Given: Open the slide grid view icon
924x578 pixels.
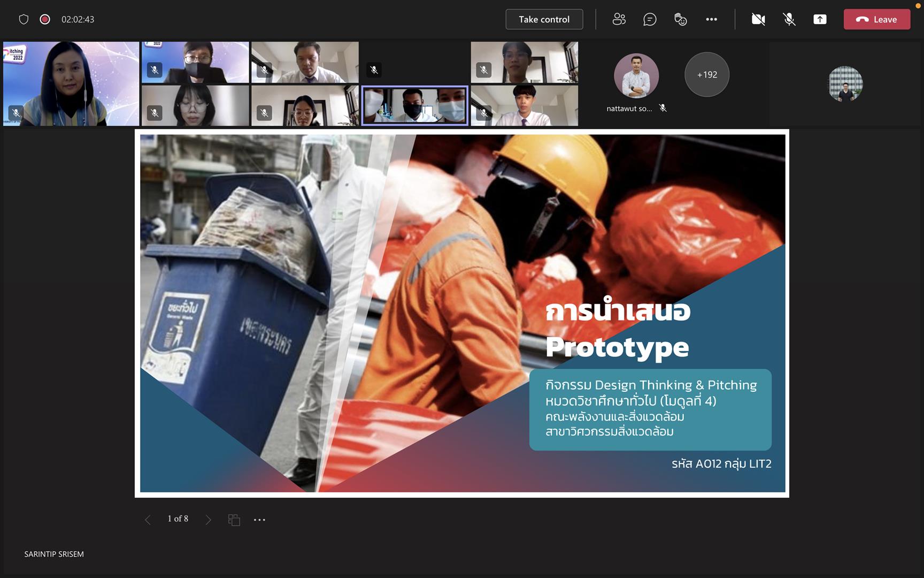Looking at the screenshot, I should point(234,520).
